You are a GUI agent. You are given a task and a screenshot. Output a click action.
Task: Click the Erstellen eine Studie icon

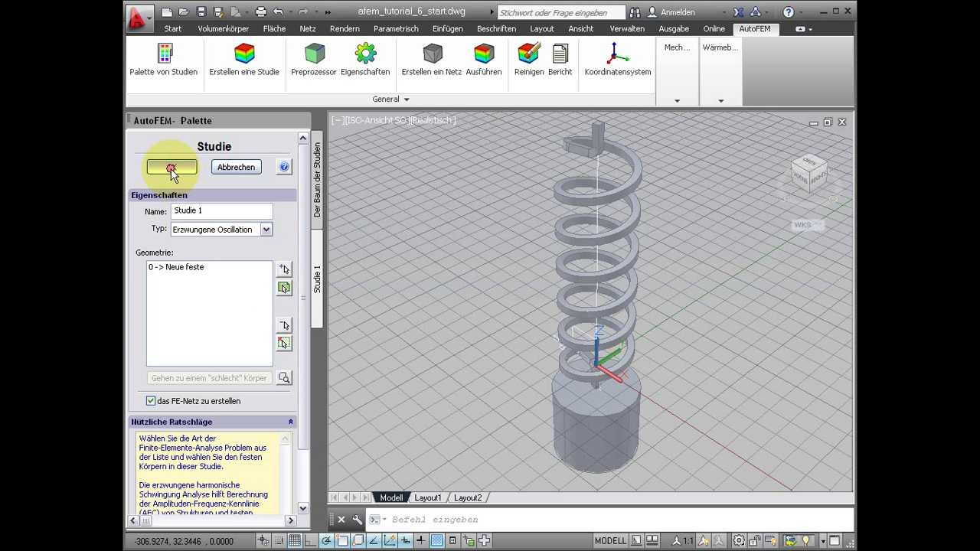tap(244, 60)
